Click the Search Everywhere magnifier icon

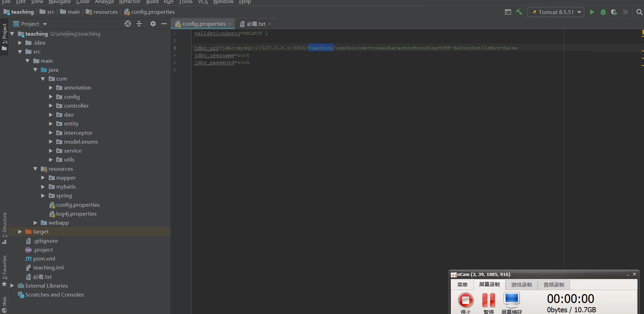tap(639, 12)
